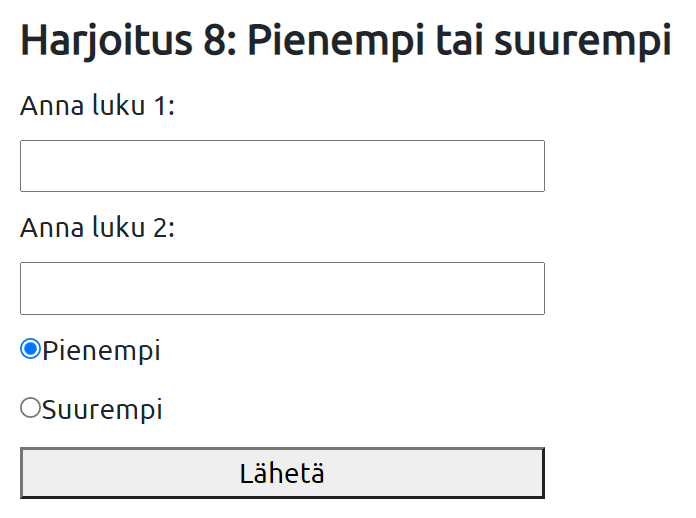Place cursor in first number field
Viewport: 696px width, 518px height.
(282, 166)
